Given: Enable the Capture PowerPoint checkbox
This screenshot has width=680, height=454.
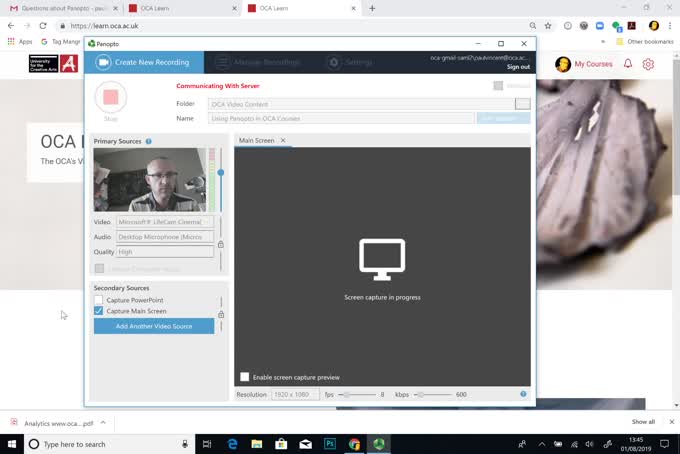Looking at the screenshot, I should 99,300.
